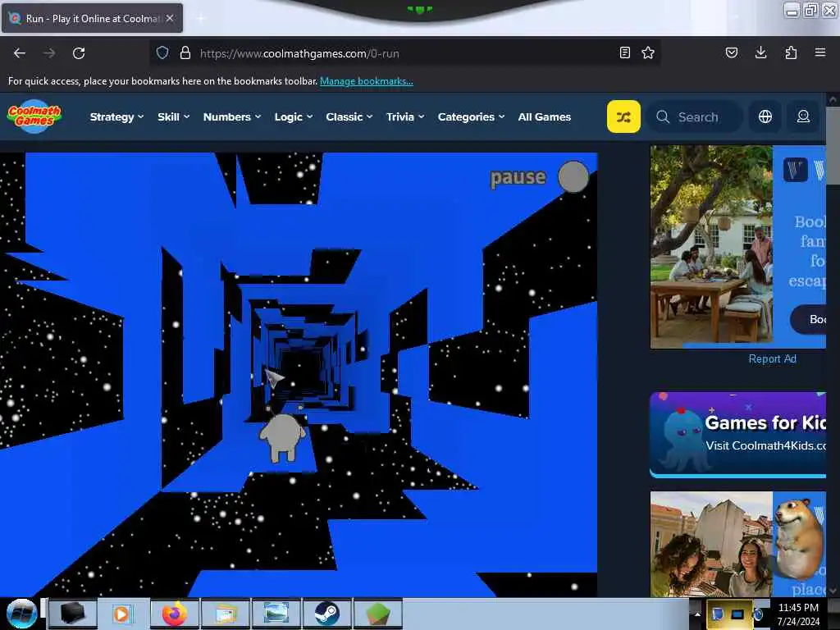Close the Run browser tab

[169, 18]
